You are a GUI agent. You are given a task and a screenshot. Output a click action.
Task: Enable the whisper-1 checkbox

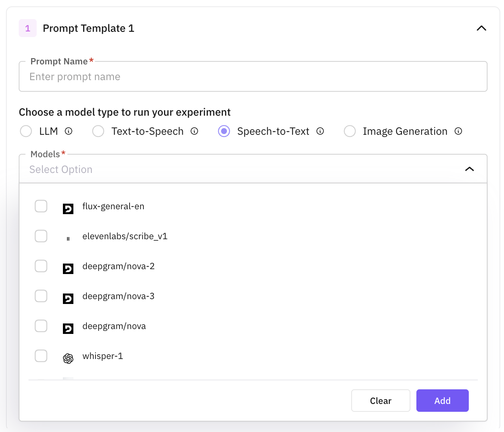pyautogui.click(x=41, y=356)
